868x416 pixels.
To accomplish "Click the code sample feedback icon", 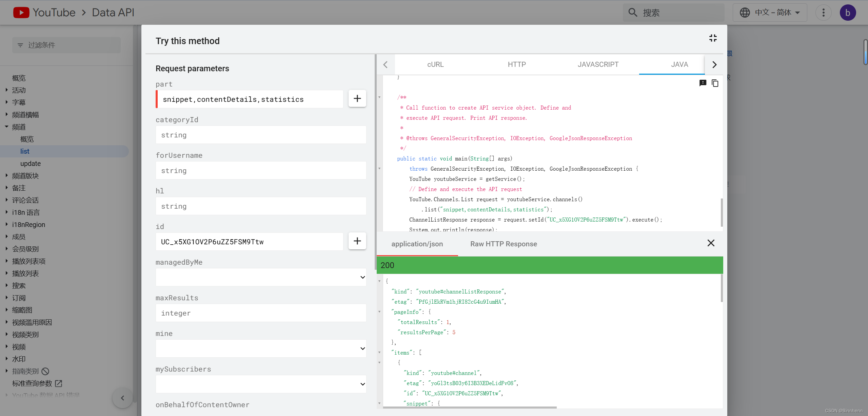I will (703, 83).
